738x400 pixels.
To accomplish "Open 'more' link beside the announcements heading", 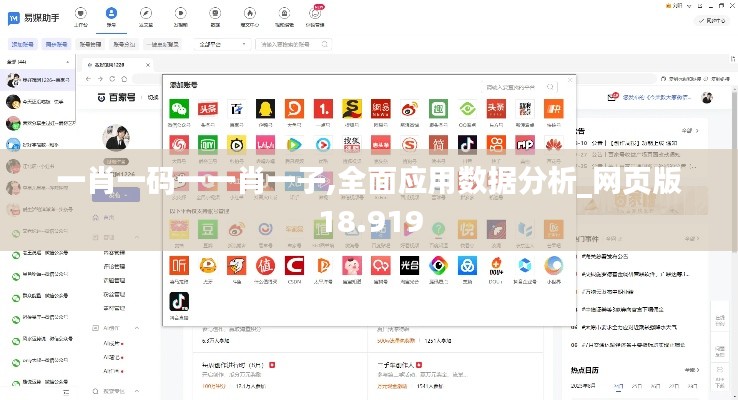I will (690, 130).
